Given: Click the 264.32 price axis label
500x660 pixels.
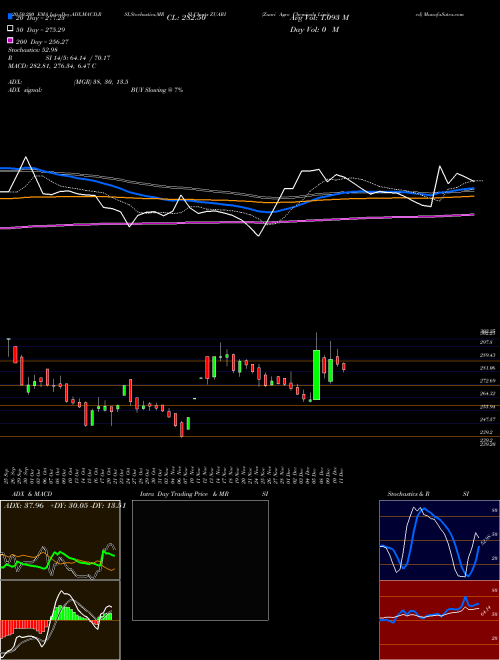Looking at the screenshot, I should tap(487, 394).
